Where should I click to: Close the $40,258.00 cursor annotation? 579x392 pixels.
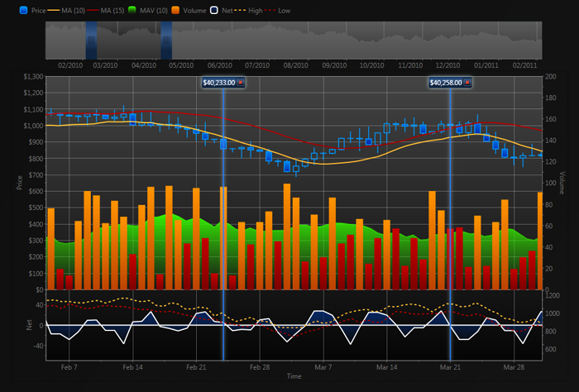pyautogui.click(x=467, y=83)
